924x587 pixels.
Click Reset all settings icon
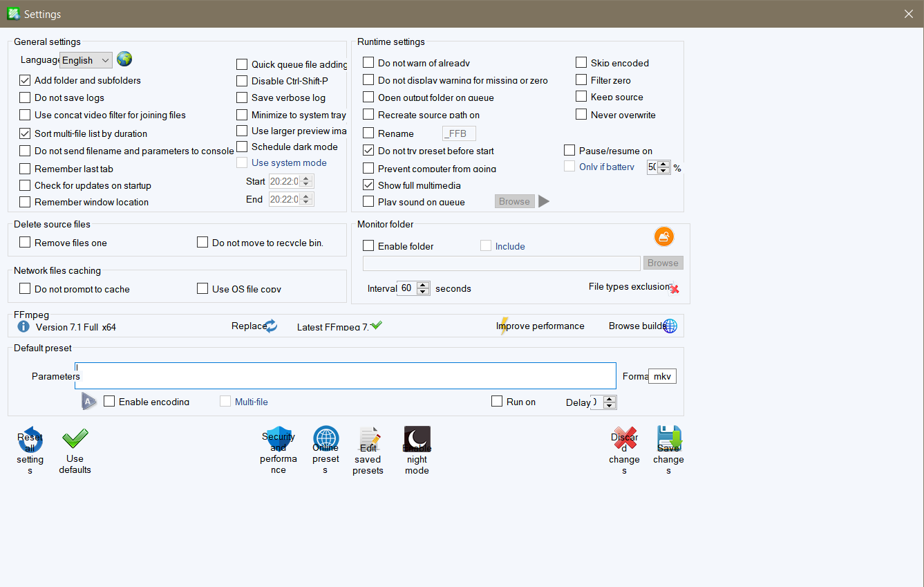click(x=30, y=440)
